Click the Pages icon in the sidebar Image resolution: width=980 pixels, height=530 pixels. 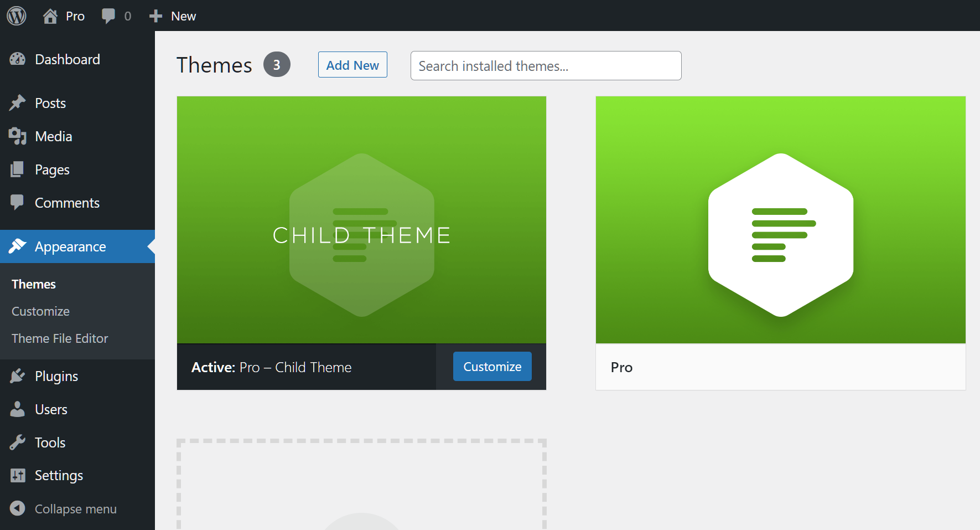pos(18,169)
